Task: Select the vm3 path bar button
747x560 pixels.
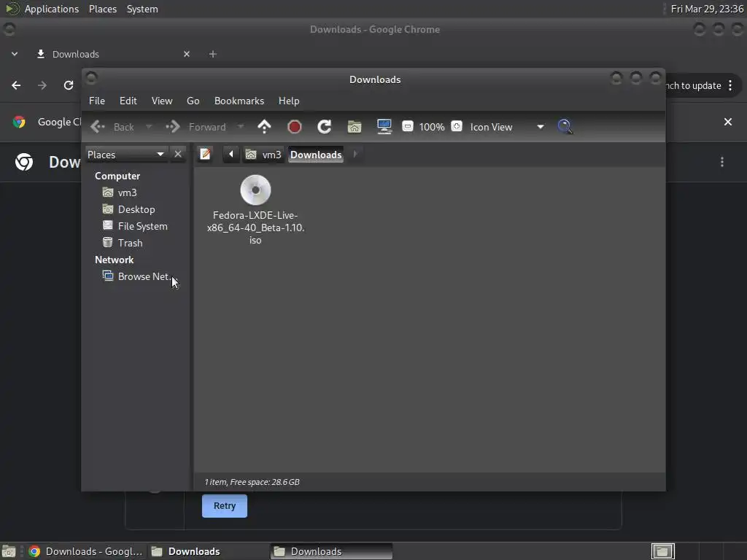Action: point(263,155)
